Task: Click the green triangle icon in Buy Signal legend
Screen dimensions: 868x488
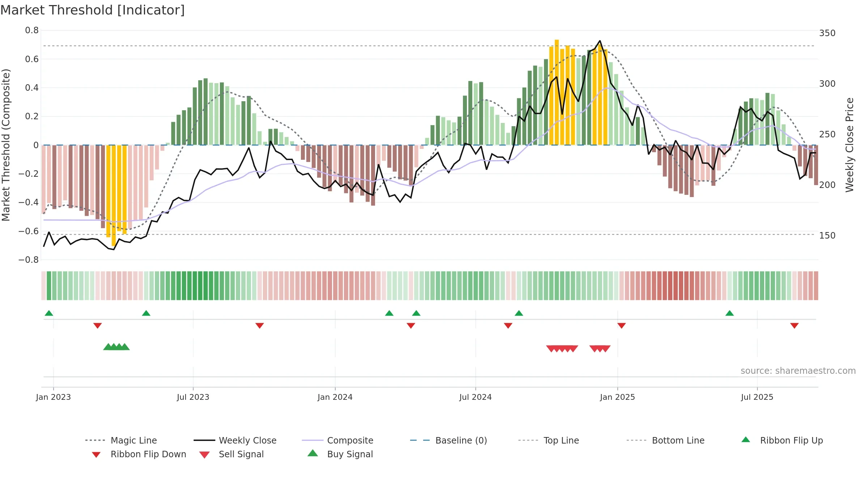Action: click(x=312, y=453)
